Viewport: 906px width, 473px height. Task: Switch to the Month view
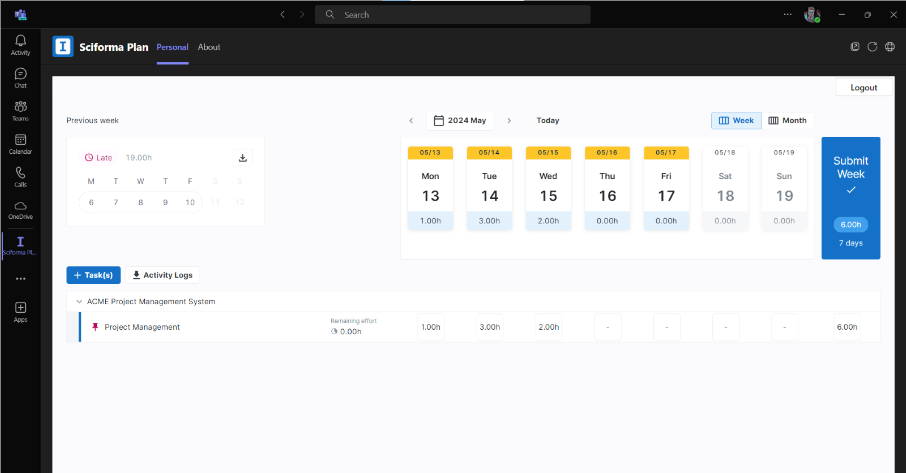click(787, 120)
